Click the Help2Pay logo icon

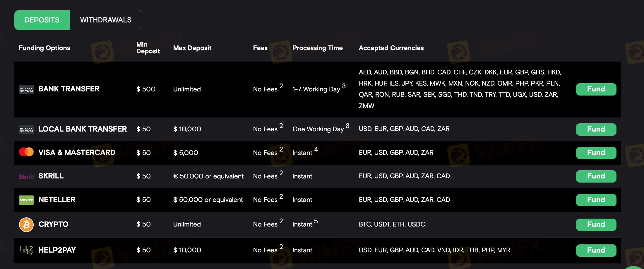tap(26, 250)
